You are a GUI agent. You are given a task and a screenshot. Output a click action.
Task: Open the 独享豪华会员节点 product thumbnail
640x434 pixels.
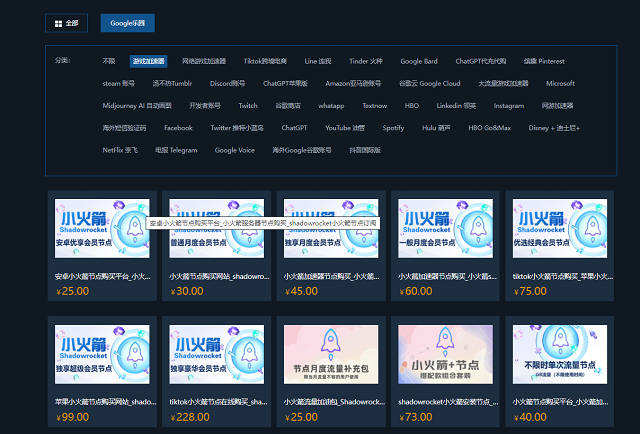pos(216,354)
